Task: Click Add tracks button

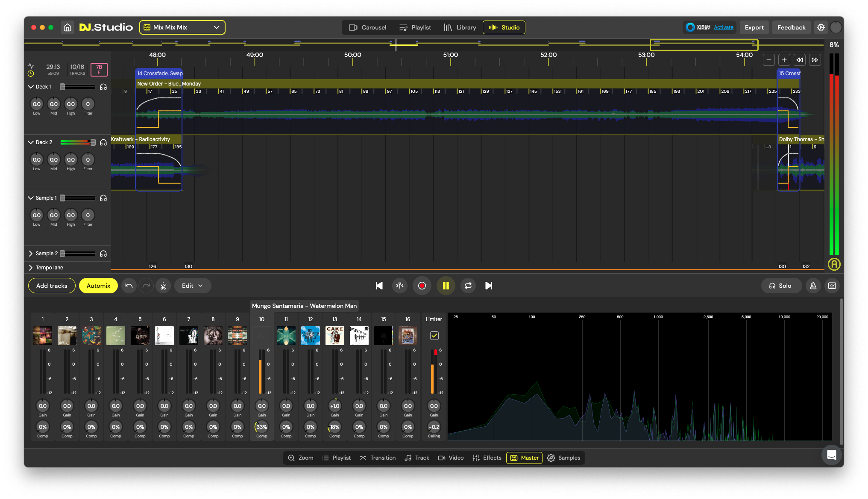Action: [52, 286]
